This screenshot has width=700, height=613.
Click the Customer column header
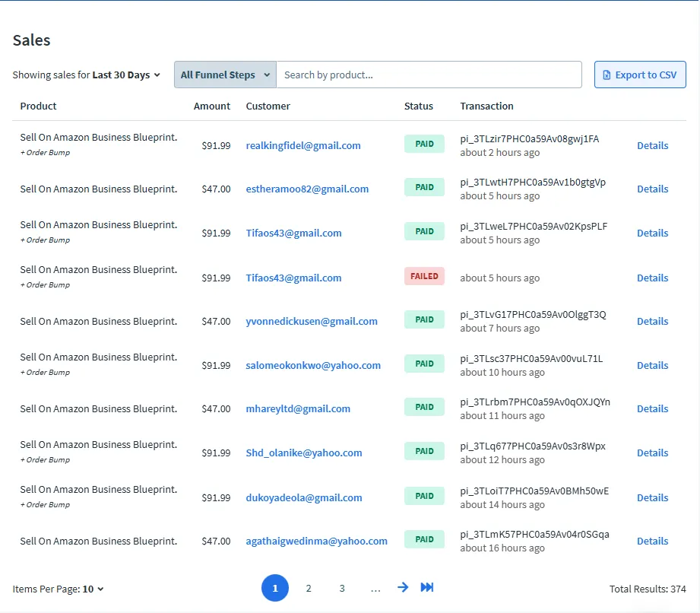[268, 106]
